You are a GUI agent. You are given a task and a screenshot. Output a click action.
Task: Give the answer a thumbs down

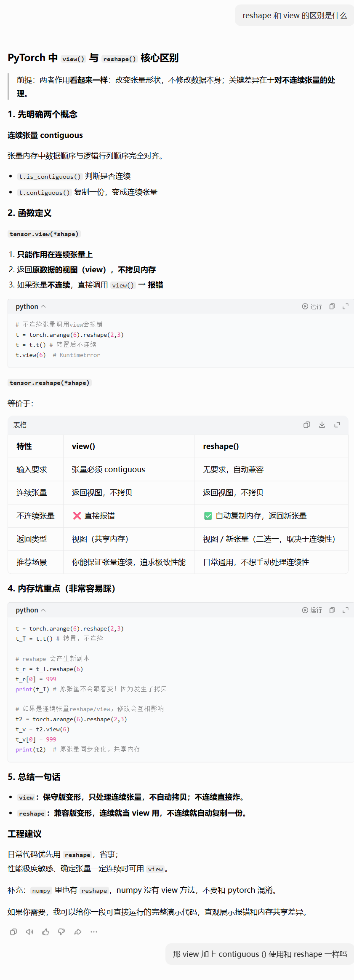point(61,932)
